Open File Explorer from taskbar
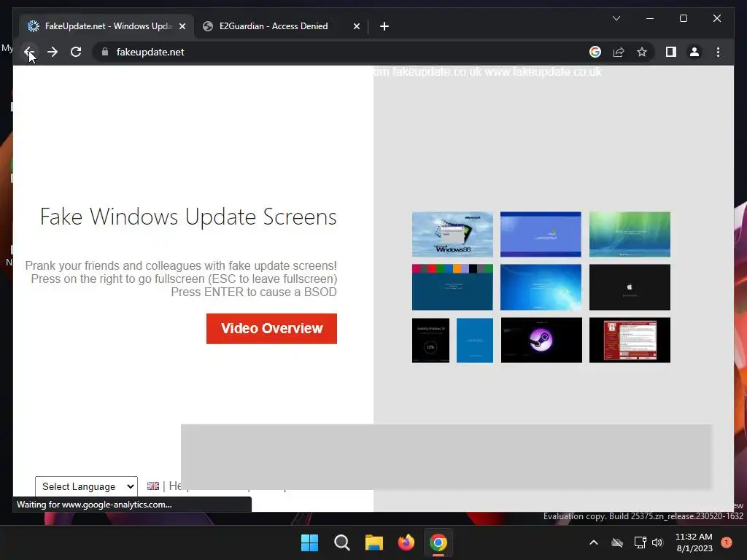Image resolution: width=747 pixels, height=560 pixels. [x=374, y=542]
